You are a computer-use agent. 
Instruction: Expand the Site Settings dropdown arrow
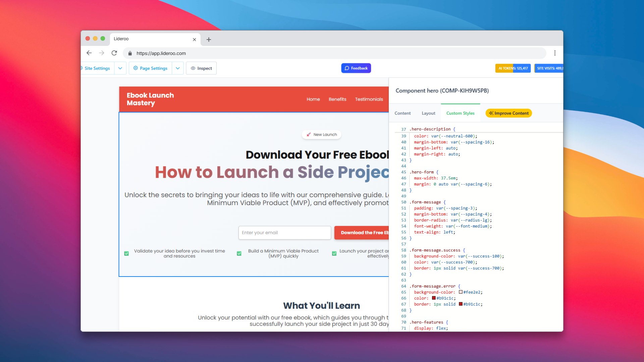[x=120, y=68]
